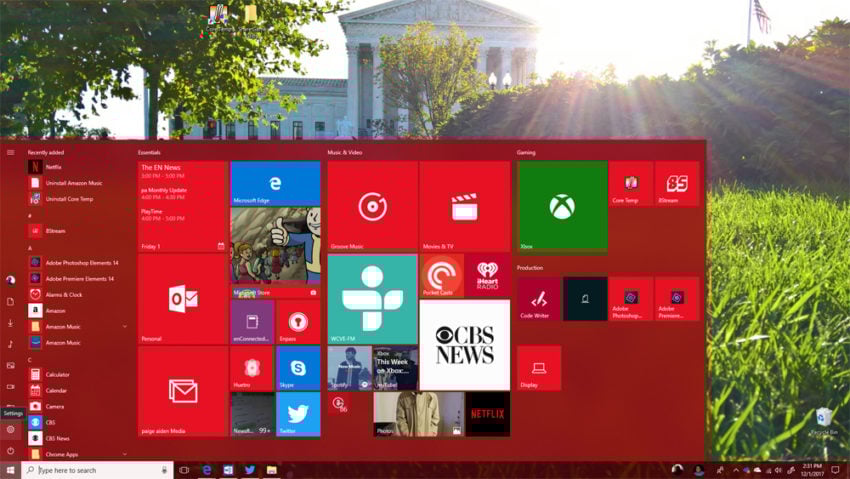
Task: Open the enConnected purple tile
Action: [x=252, y=322]
